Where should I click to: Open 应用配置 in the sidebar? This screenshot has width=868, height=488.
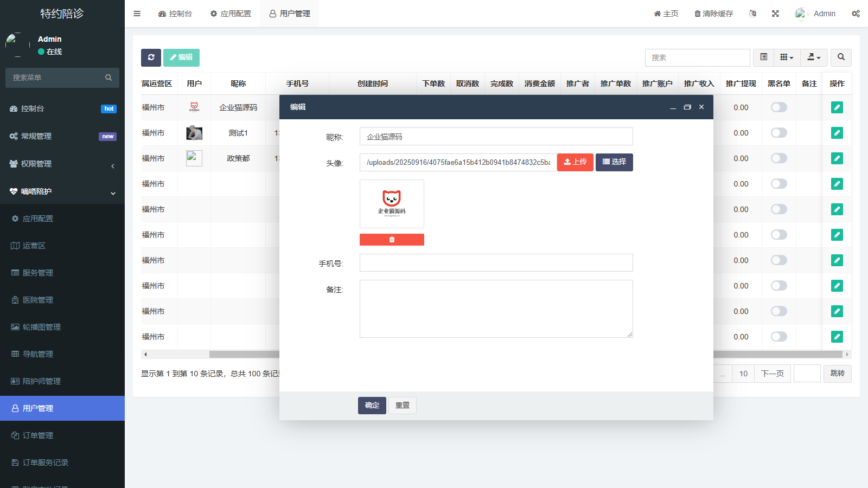[x=62, y=219]
